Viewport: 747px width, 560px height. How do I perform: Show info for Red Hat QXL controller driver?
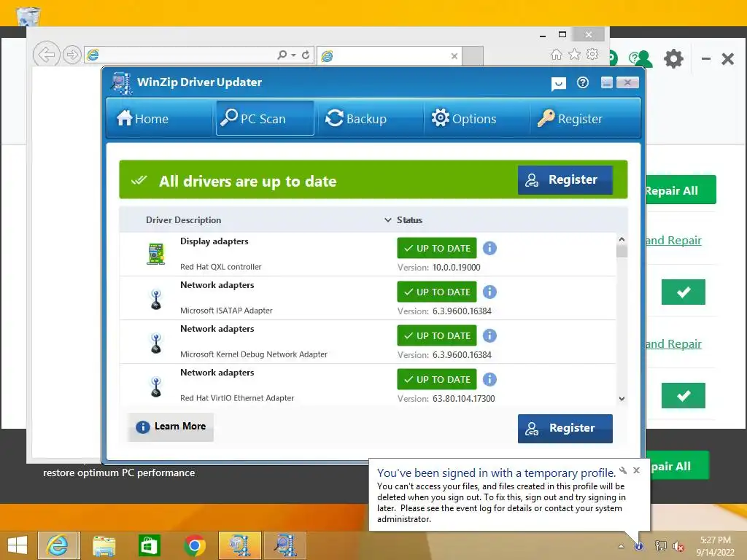(x=489, y=248)
